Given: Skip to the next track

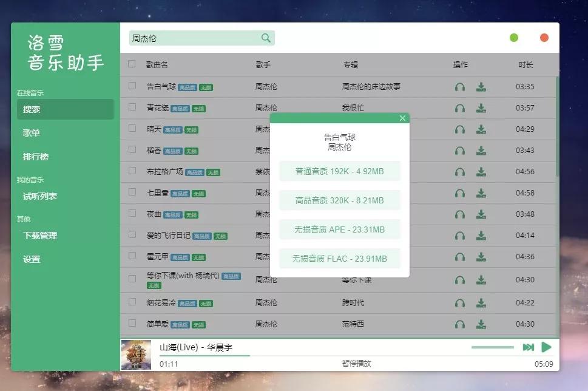Looking at the screenshot, I should (x=528, y=346).
